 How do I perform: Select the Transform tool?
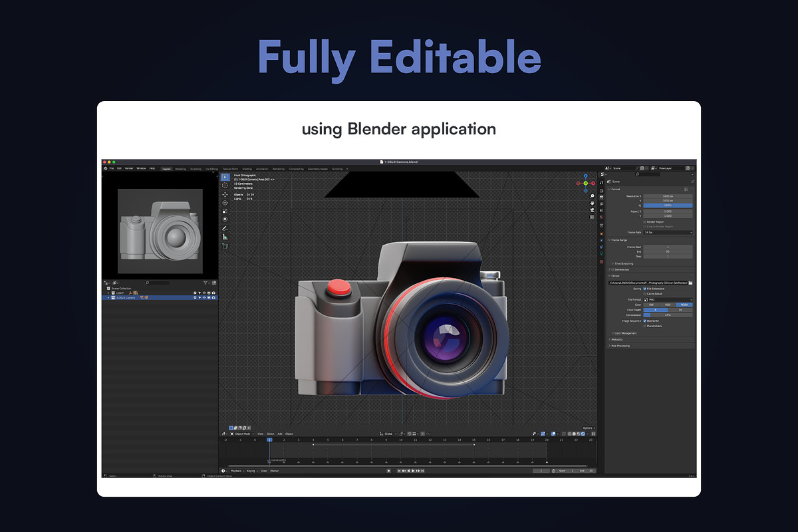(225, 219)
